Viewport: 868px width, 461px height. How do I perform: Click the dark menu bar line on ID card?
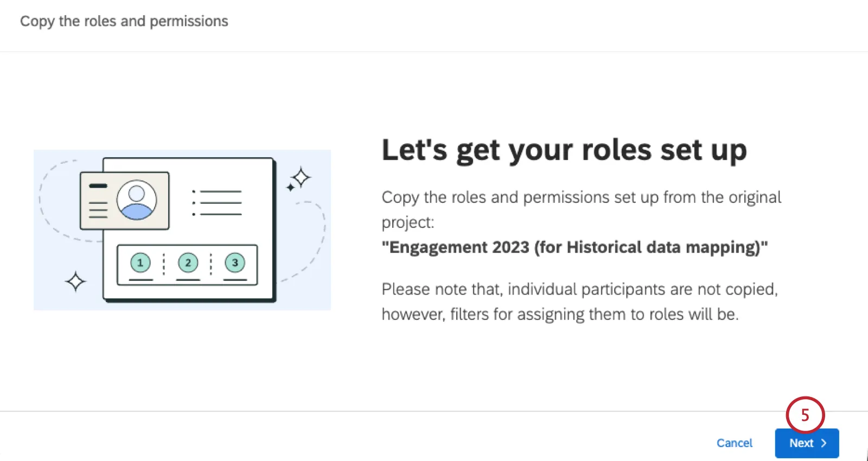(98, 185)
